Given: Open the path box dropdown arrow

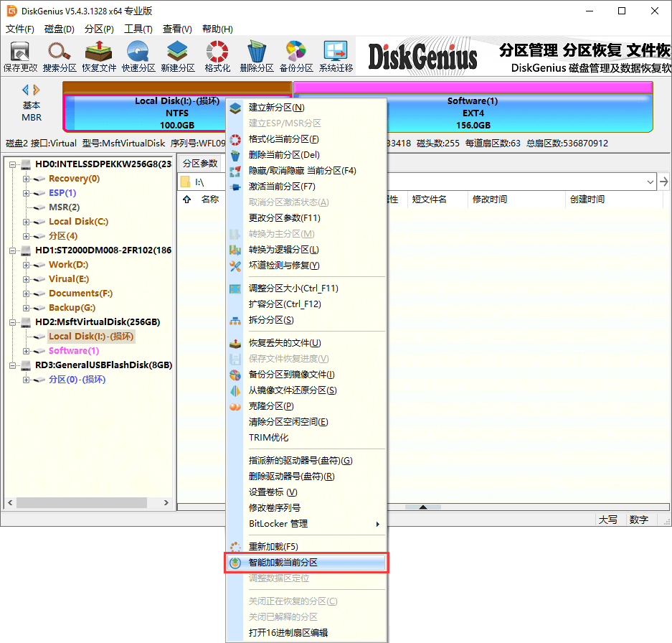Looking at the screenshot, I should point(650,182).
